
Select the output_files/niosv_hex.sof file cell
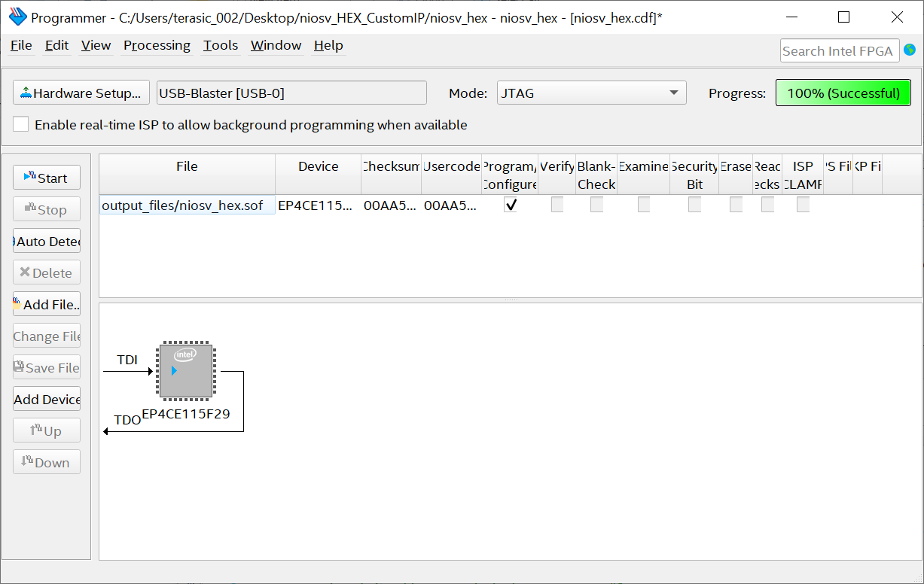(x=187, y=205)
